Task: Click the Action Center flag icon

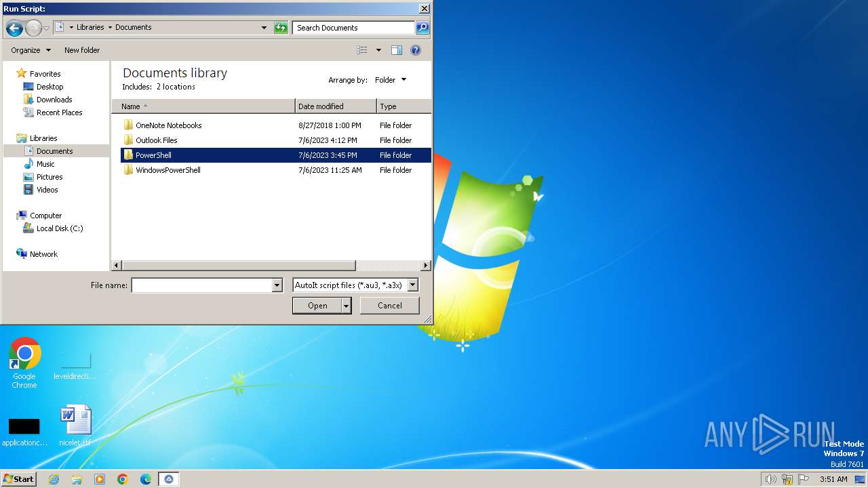Action: [804, 479]
